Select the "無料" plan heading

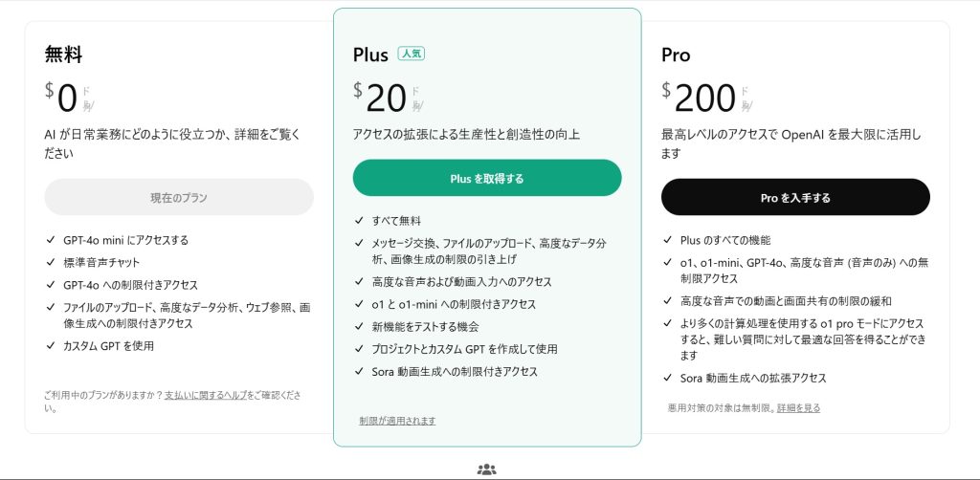63,55
